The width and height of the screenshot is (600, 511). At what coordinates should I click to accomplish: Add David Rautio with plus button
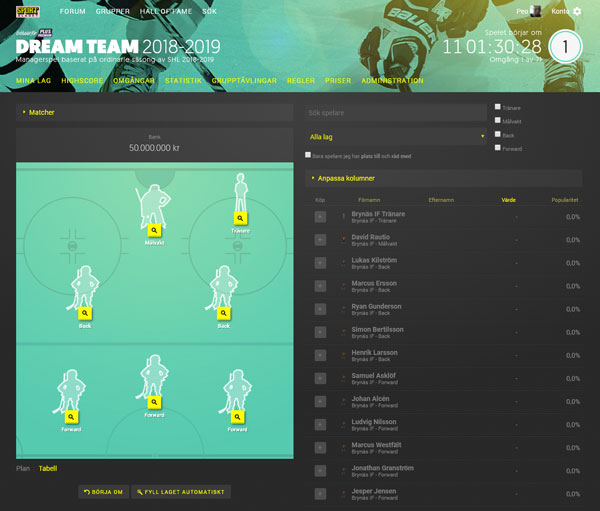pos(320,240)
